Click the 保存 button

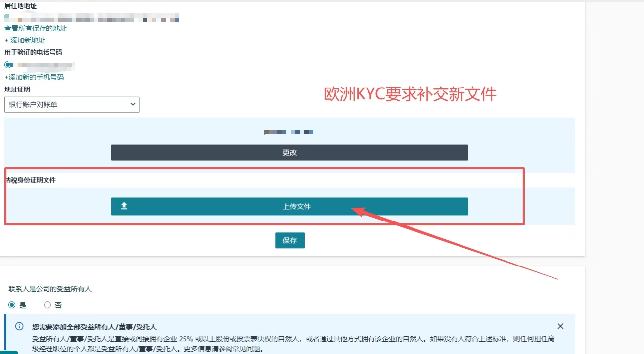289,240
